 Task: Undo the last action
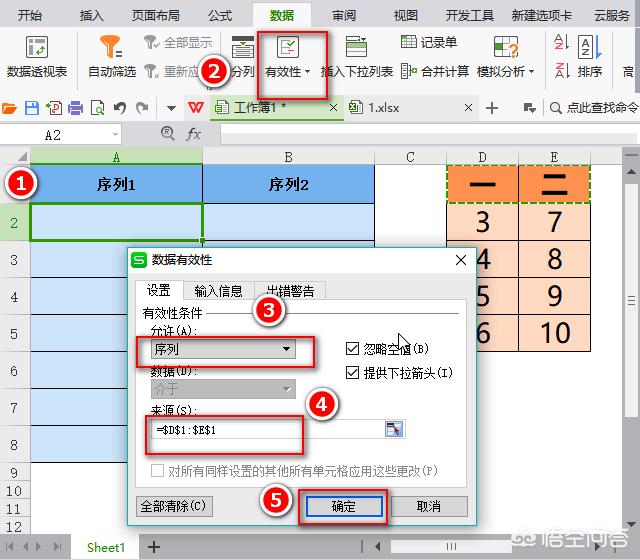tap(120, 108)
